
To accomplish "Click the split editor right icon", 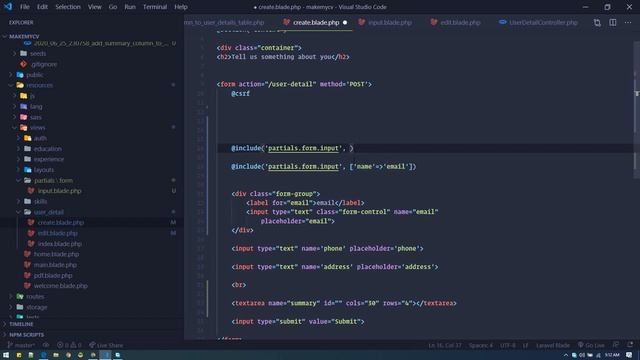I will pyautogui.click(x=613, y=22).
